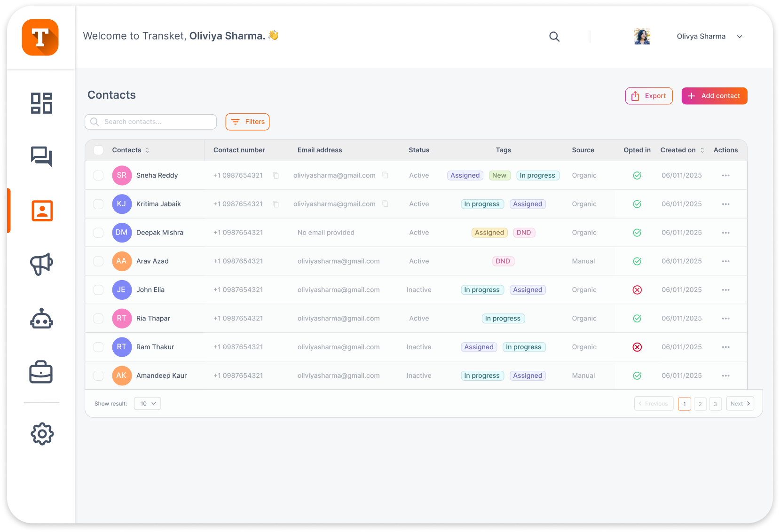The width and height of the screenshot is (780, 532).
Task: Jump to page 3 of contacts
Action: pos(715,404)
